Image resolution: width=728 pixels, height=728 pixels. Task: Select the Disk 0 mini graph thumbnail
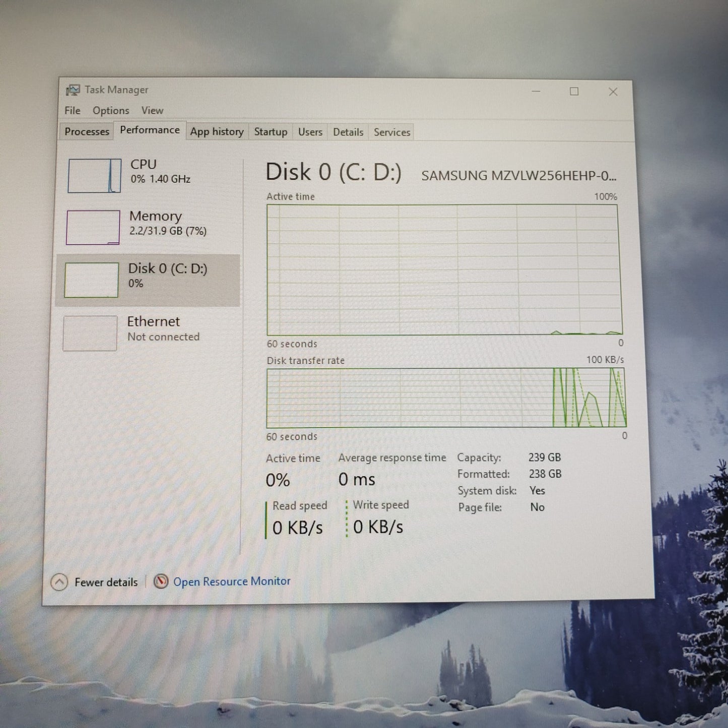92,280
